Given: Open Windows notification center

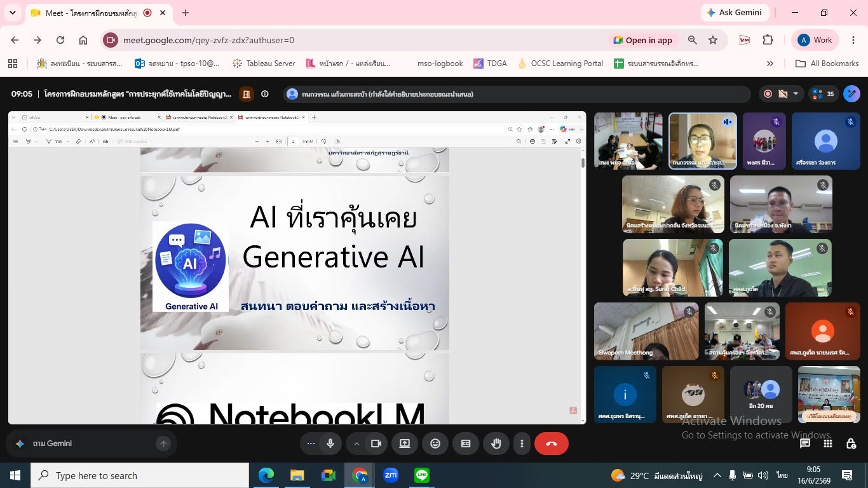Looking at the screenshot, I should (x=847, y=475).
